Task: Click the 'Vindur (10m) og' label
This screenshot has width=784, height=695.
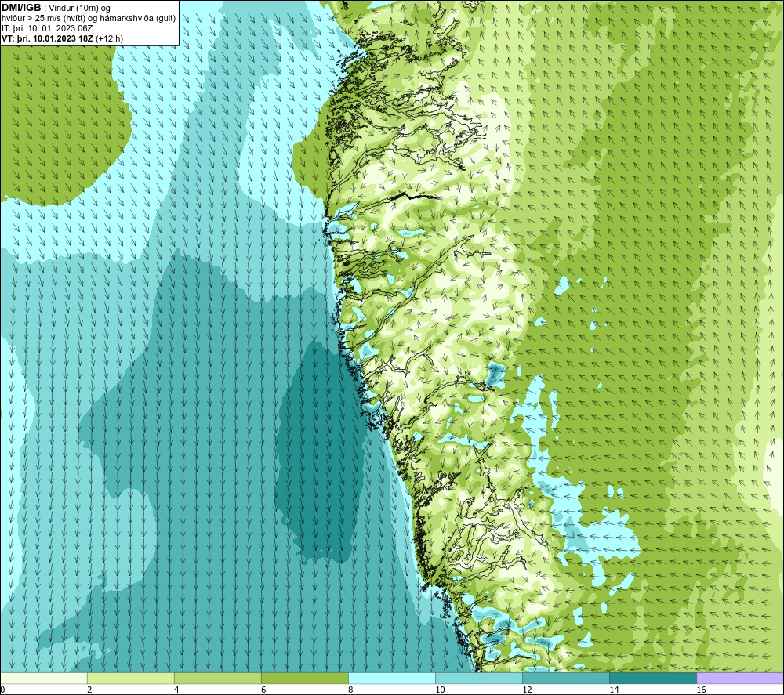Action: [x=79, y=9]
